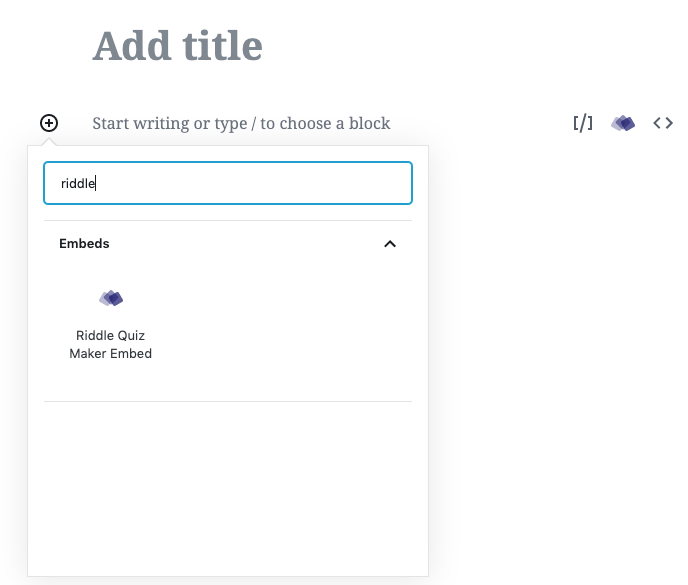Click the "Start writing" paragraph placeholder
Screen dimensions: 688x585
coord(141,123)
